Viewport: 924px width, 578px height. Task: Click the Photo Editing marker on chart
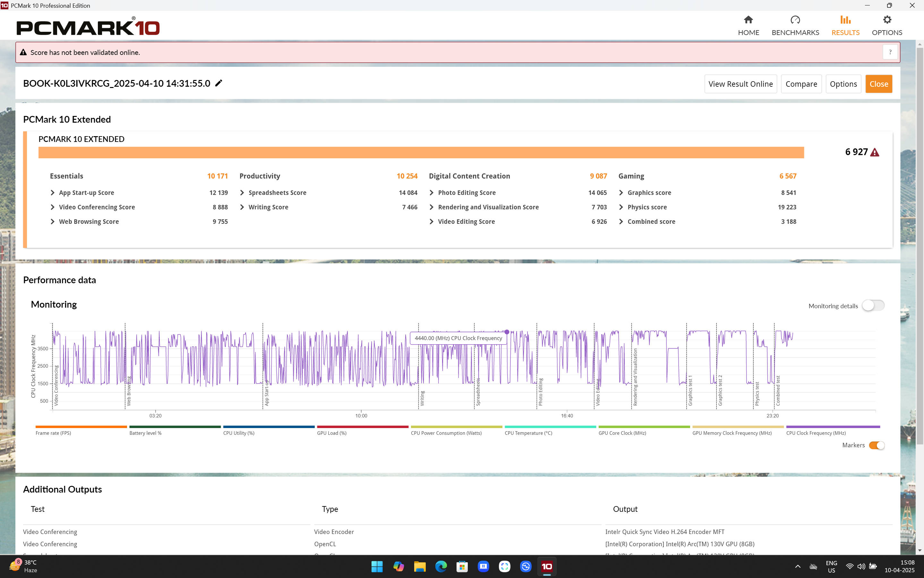coord(541,392)
